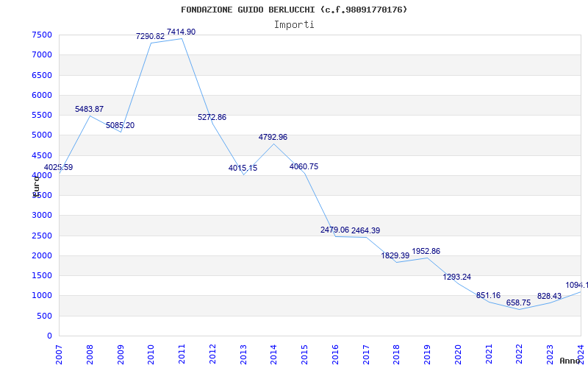This screenshot has height=368, width=588.
Task: Click the 1000 y-axis tick label
Action: point(42,296)
